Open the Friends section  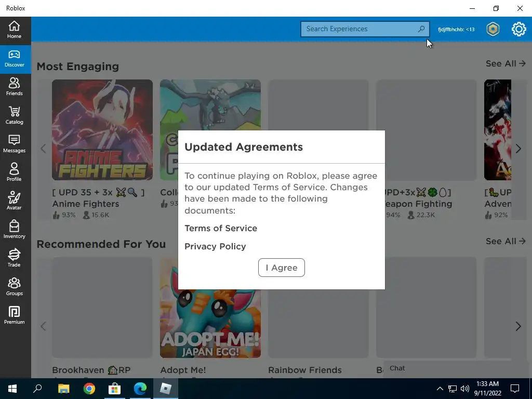click(14, 87)
